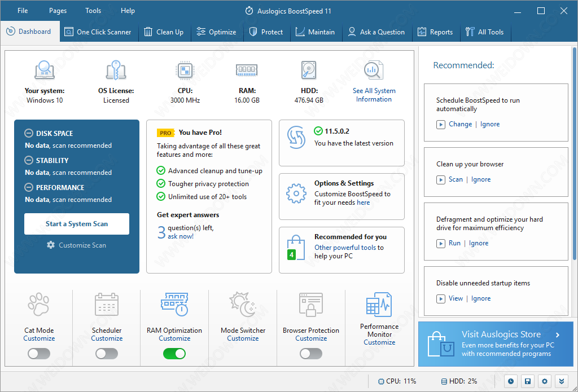The height and width of the screenshot is (392, 578).
Task: Click the CPU chip icon
Action: pos(185,70)
